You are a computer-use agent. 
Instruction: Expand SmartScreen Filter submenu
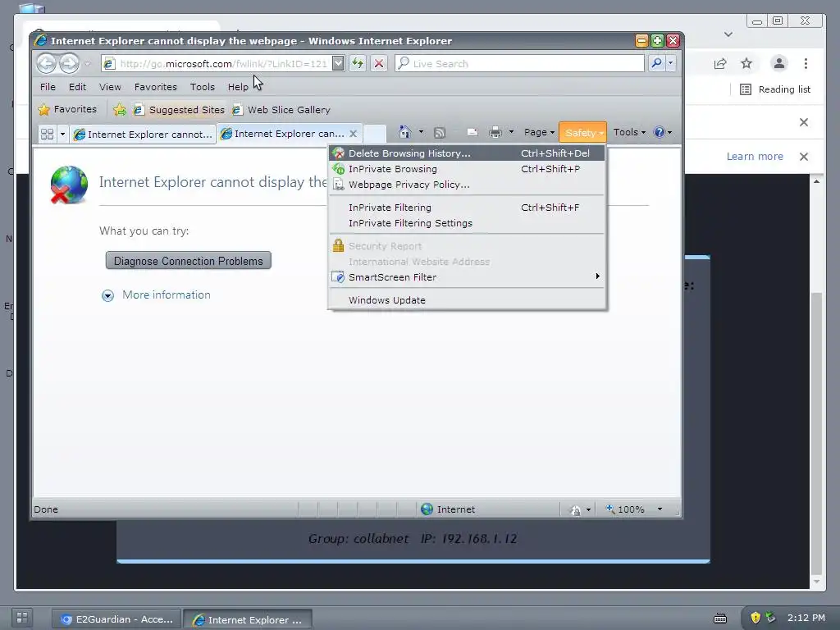coord(467,277)
